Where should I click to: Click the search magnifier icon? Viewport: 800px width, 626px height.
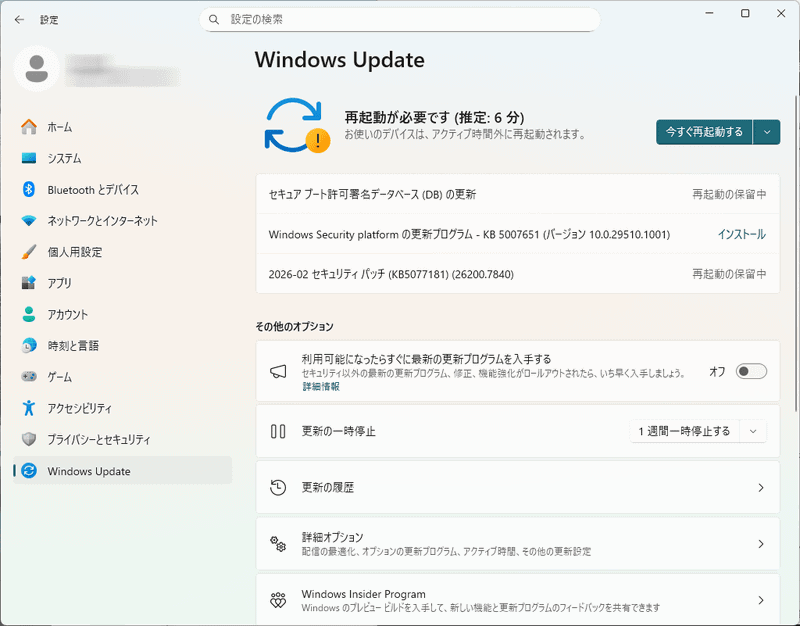(214, 19)
